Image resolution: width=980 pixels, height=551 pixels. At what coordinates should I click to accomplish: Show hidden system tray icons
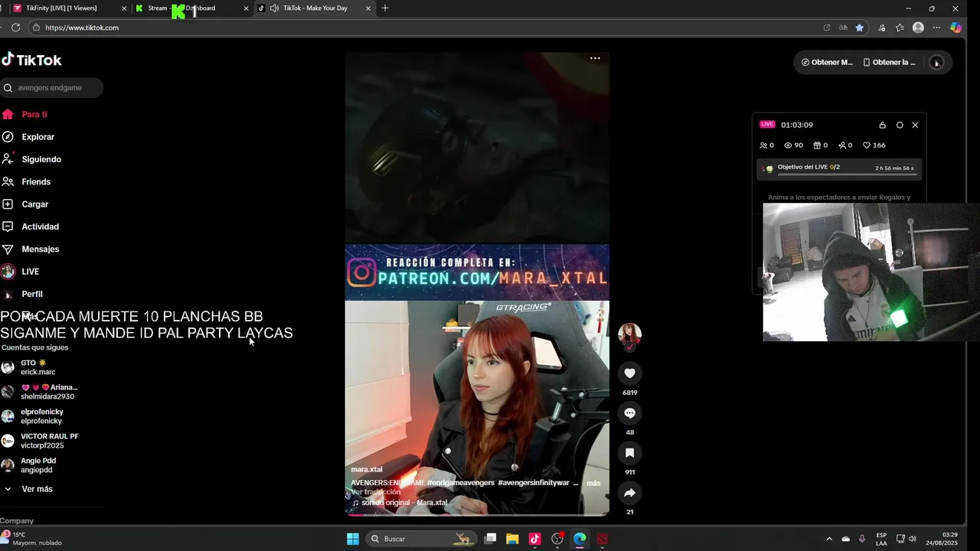(x=828, y=539)
